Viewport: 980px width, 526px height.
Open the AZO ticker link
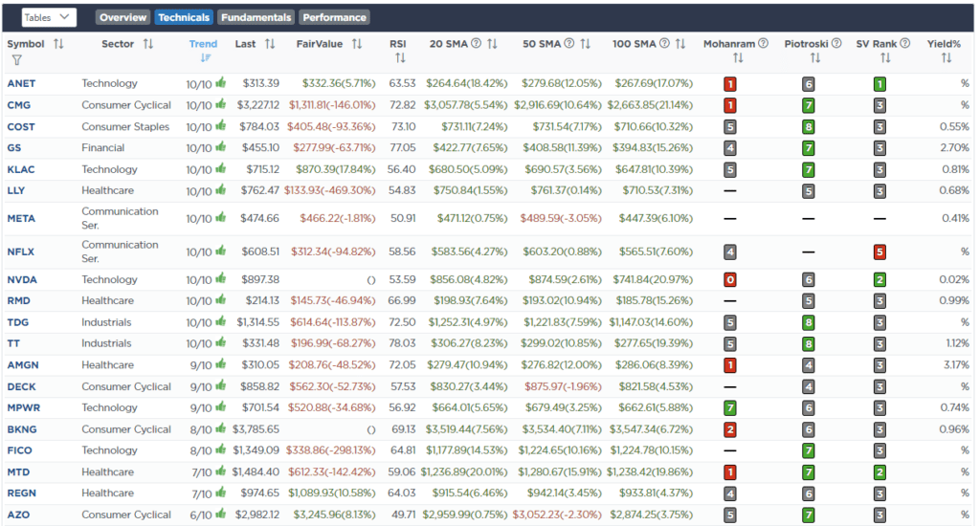pyautogui.click(x=18, y=515)
